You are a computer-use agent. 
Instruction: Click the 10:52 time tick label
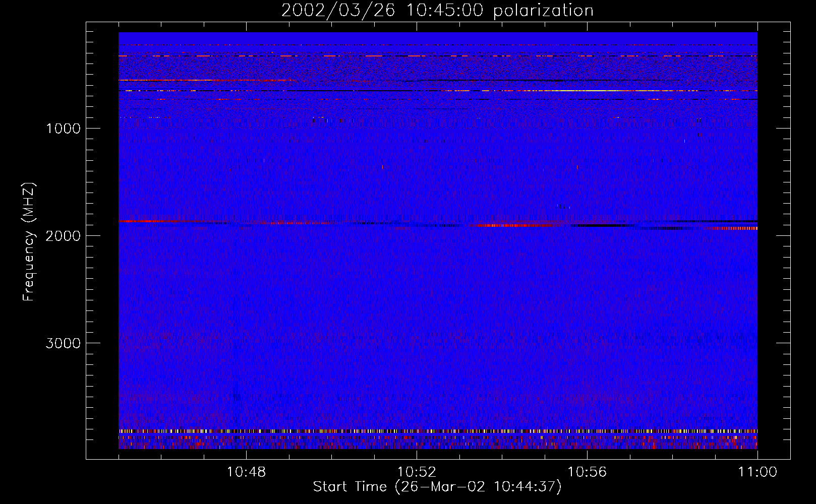(417, 472)
